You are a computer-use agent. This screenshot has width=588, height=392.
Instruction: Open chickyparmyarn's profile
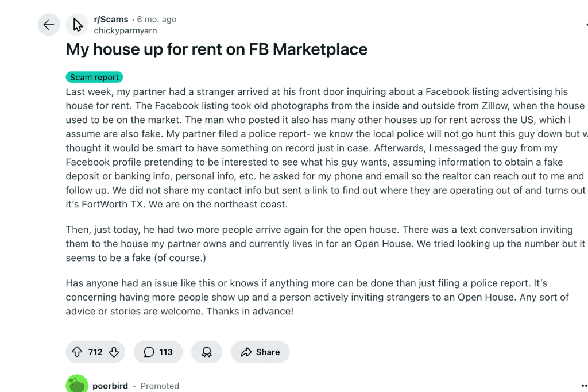(x=125, y=30)
